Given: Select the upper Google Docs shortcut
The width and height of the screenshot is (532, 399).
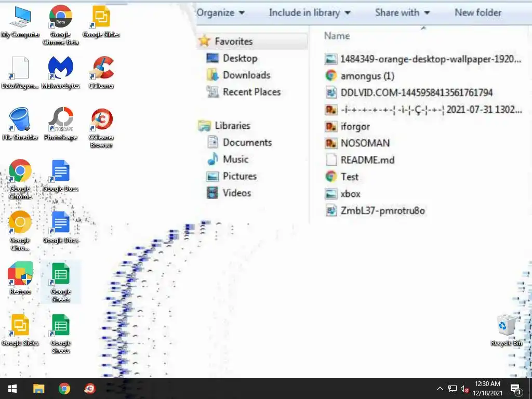Looking at the screenshot, I should [x=60, y=176].
